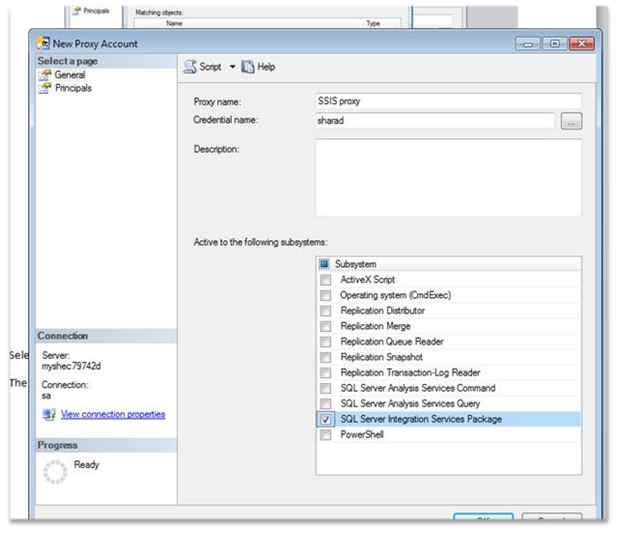Check SQL Server Analysis Services Command
The image size is (618, 533).
pos(325,388)
